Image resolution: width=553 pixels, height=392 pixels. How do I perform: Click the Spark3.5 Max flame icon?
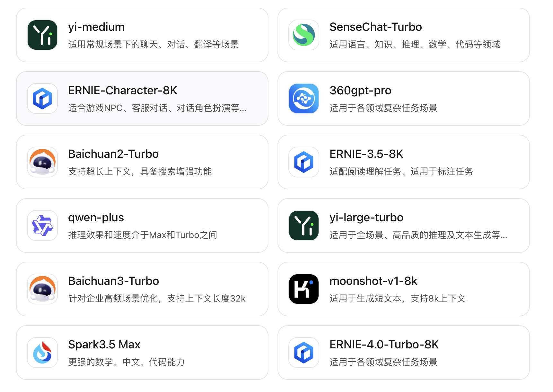point(42,353)
